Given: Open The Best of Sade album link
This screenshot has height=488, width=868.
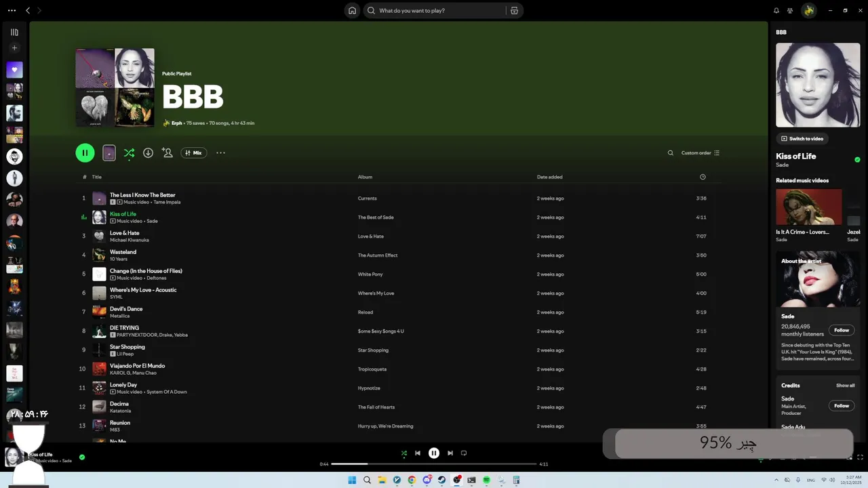Looking at the screenshot, I should [x=376, y=217].
